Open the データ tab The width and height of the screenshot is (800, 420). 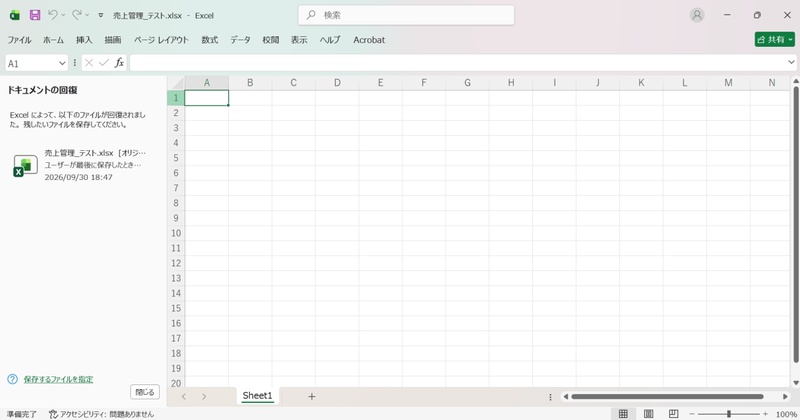click(240, 40)
